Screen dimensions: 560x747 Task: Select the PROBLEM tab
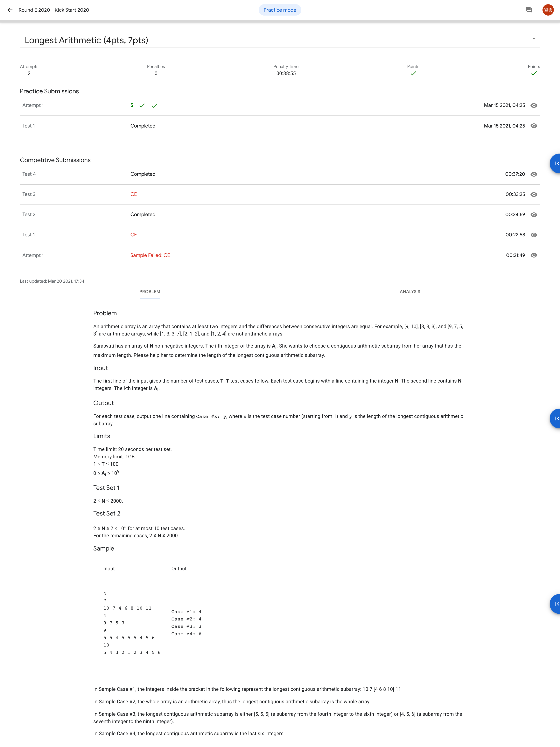150,291
